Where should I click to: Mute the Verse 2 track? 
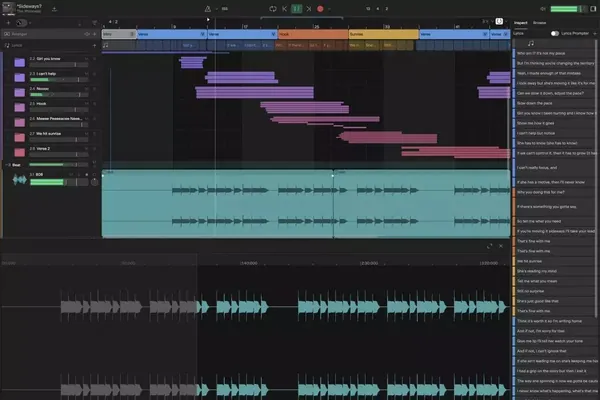point(86,148)
